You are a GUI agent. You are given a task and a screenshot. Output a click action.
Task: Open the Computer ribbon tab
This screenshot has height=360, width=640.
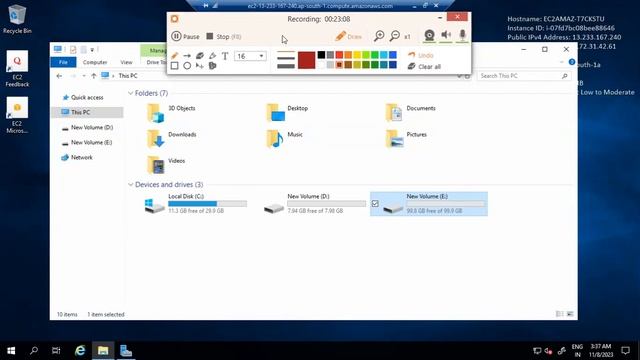(95, 62)
